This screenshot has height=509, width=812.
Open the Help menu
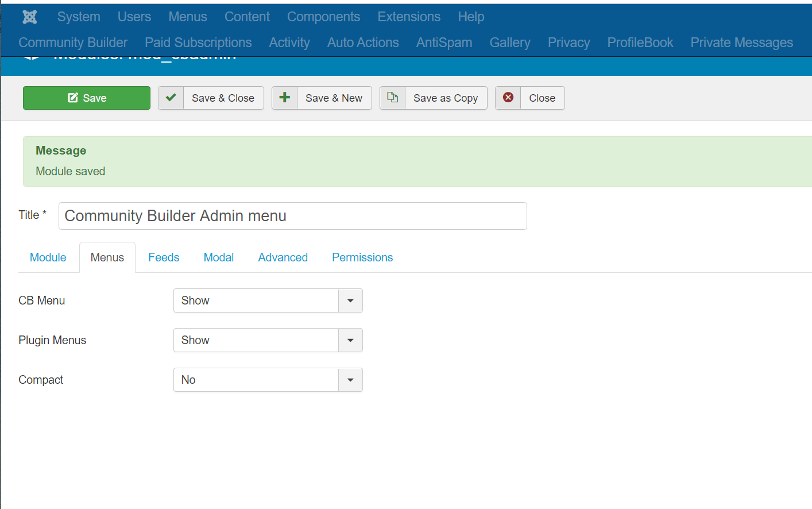pos(471,17)
